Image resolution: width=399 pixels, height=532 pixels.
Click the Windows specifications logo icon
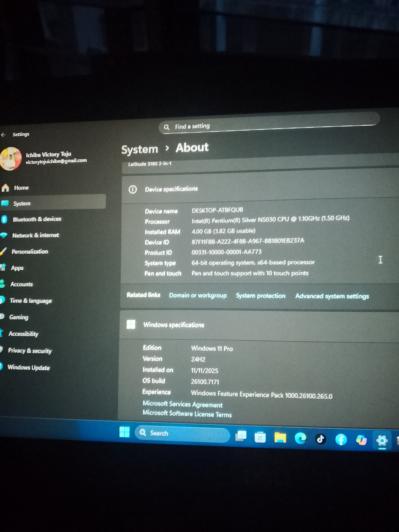131,324
